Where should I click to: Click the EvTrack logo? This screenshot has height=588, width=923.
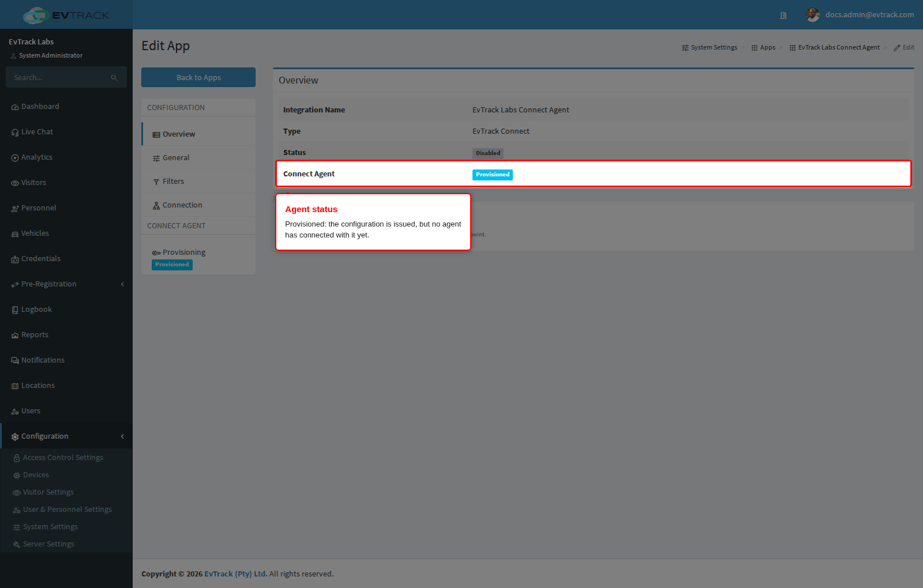tap(66, 15)
